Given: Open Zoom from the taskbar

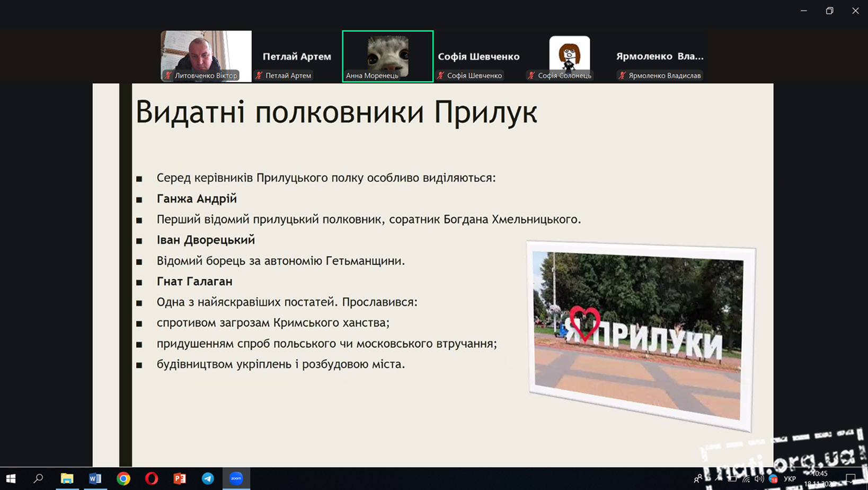Looking at the screenshot, I should pos(236,478).
